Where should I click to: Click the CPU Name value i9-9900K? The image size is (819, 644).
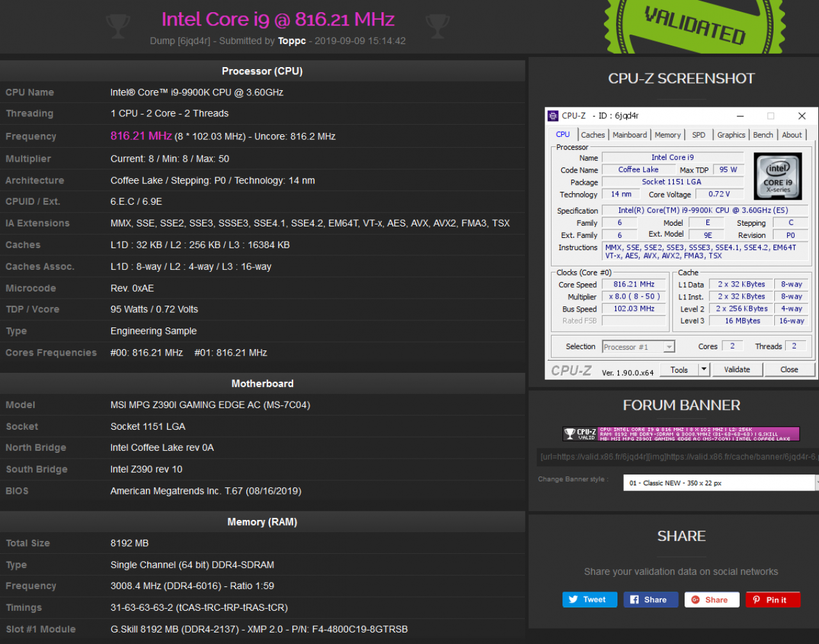tap(197, 92)
